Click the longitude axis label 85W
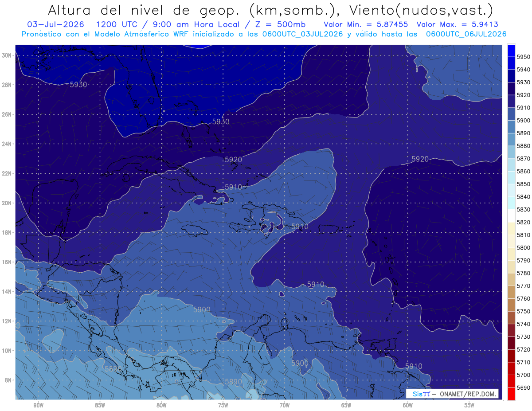 [x=100, y=405]
